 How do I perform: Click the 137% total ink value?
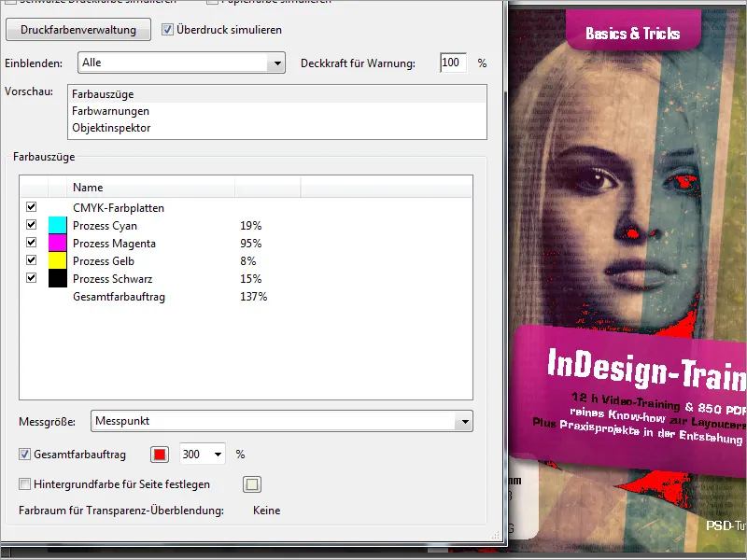(253, 297)
